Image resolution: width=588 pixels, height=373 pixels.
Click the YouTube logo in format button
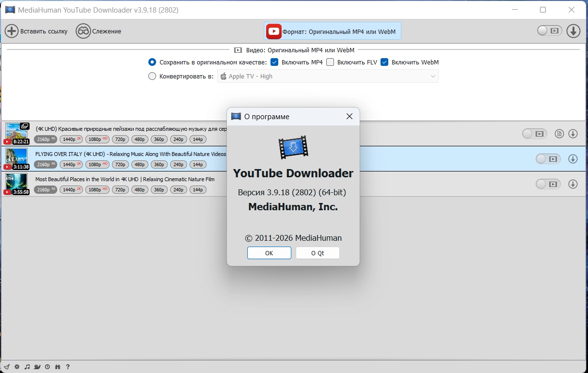point(274,31)
